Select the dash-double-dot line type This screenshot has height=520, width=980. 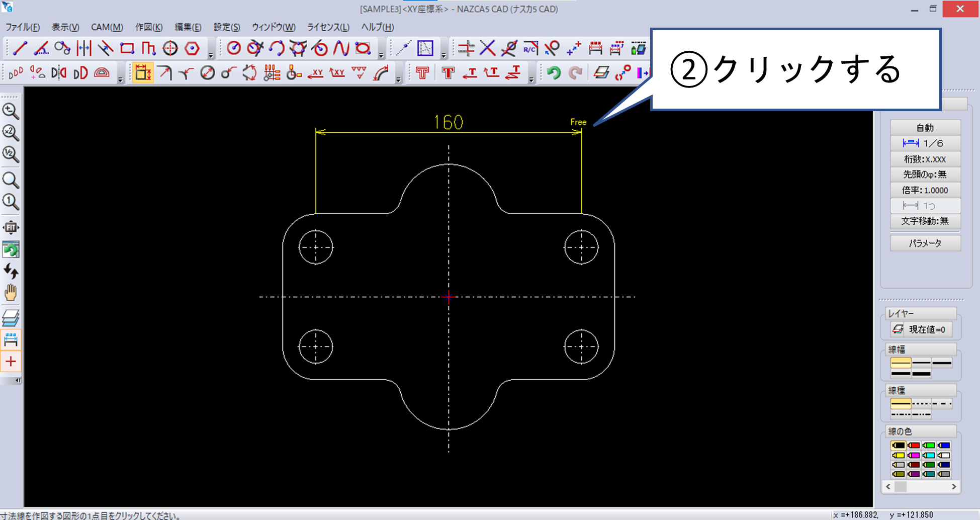pyautogui.click(x=921, y=414)
